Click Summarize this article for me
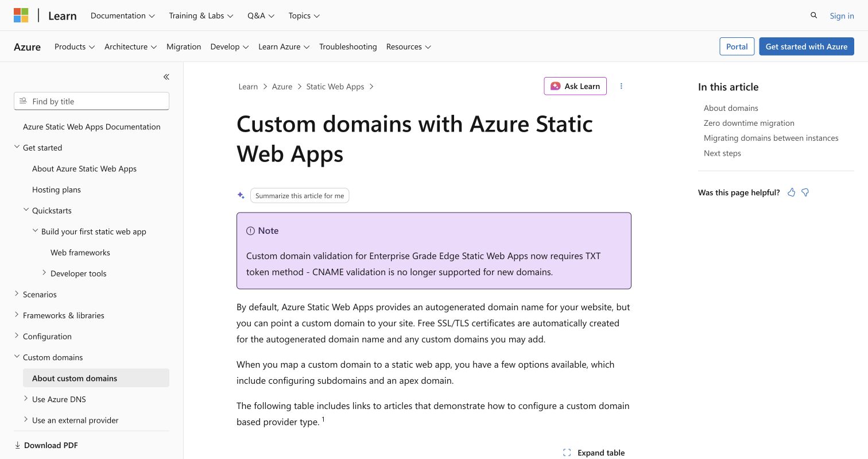This screenshot has height=459, width=868. coord(300,196)
